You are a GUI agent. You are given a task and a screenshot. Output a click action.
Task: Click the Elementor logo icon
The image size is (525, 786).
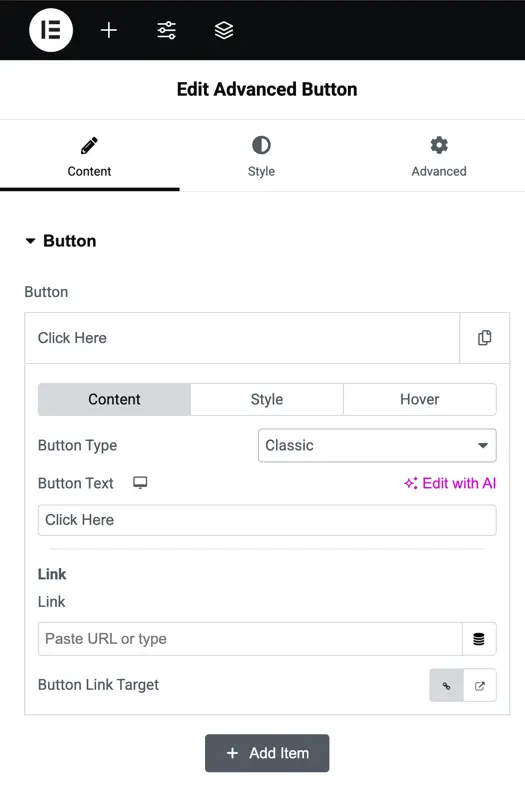pyautogui.click(x=51, y=30)
